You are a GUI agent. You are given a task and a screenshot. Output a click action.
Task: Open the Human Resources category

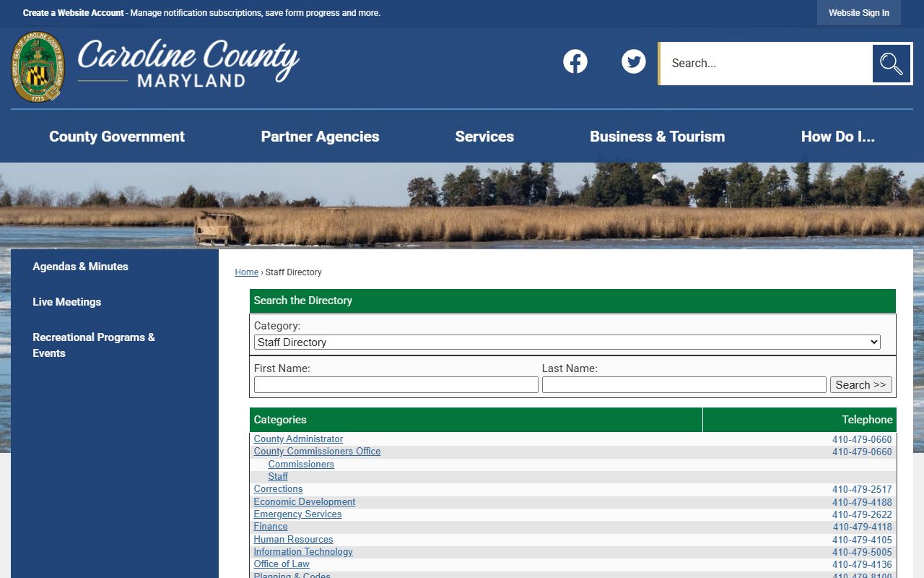pos(293,540)
